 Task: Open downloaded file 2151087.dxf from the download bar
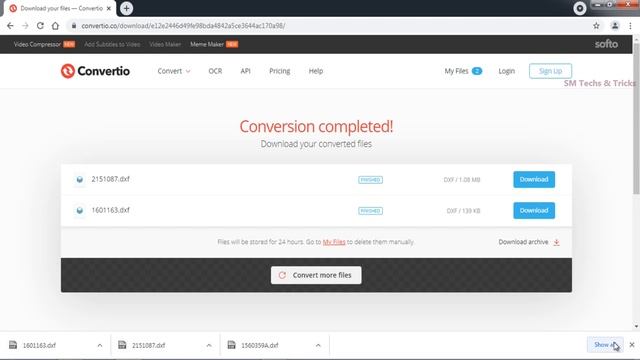(x=149, y=345)
